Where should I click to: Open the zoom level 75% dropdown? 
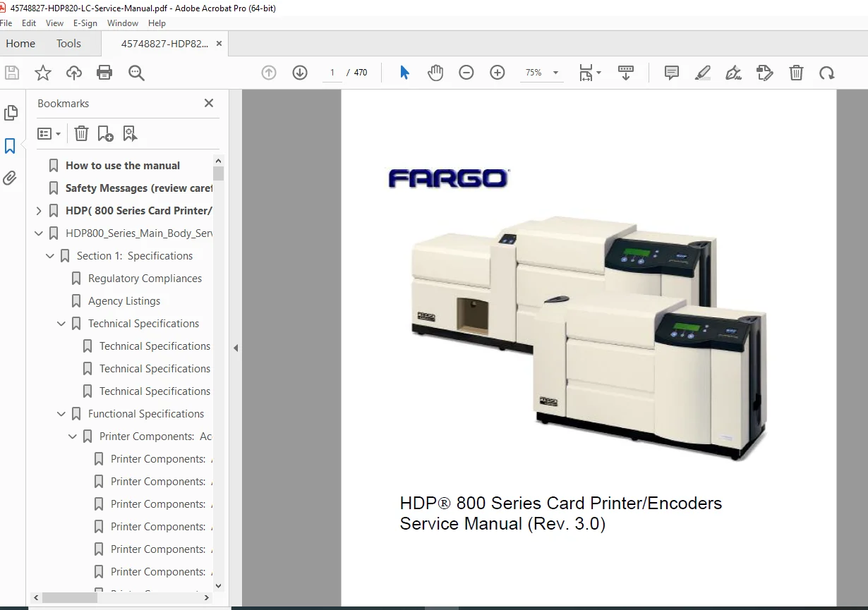[542, 73]
